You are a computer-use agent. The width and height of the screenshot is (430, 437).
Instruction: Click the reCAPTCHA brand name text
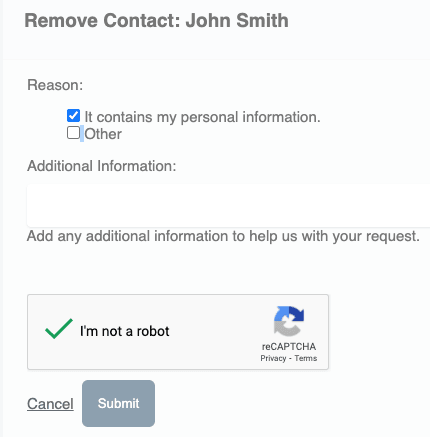(289, 347)
